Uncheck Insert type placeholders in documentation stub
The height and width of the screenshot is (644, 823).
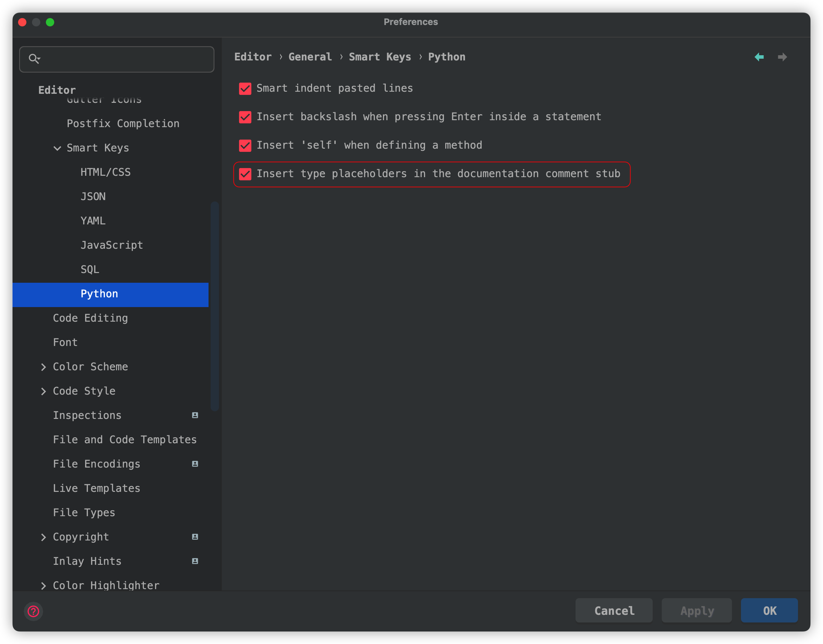coord(245,174)
